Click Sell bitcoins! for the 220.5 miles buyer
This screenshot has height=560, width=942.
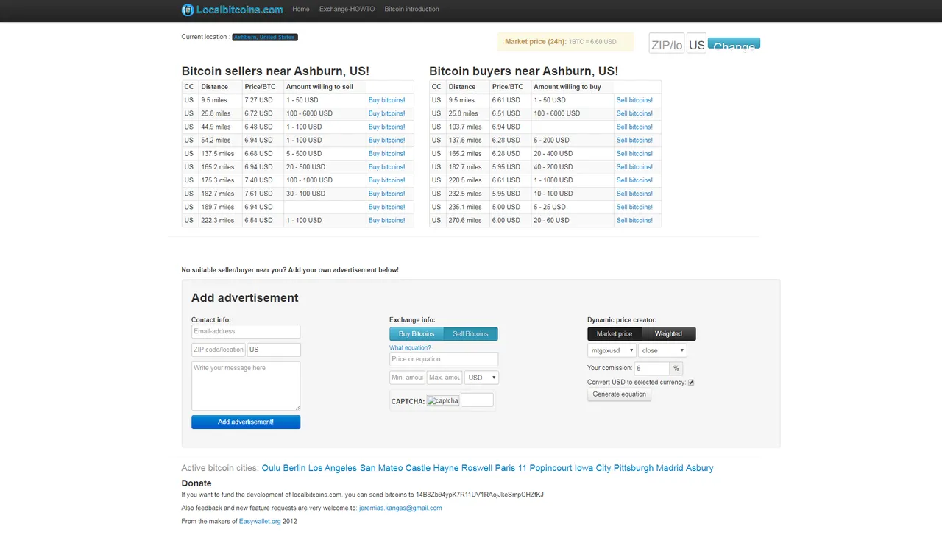point(634,180)
